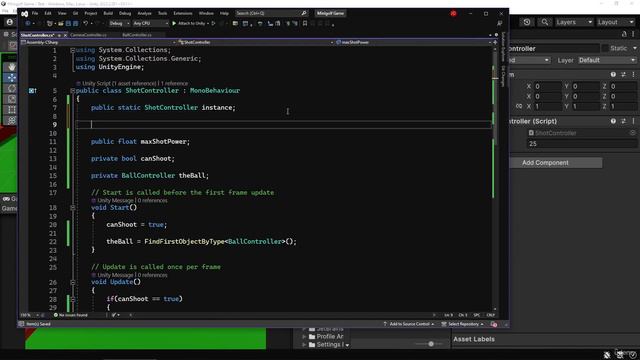Open the Tools menu
Viewport: 640px width, 360px height.
click(x=162, y=13)
